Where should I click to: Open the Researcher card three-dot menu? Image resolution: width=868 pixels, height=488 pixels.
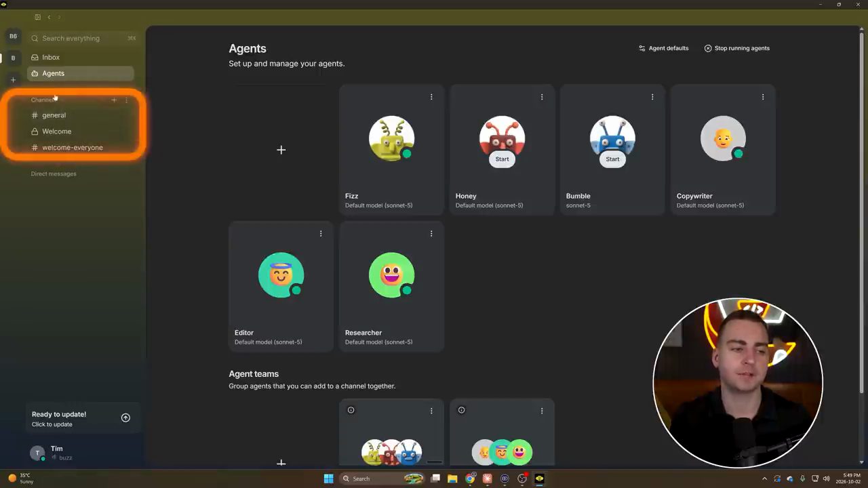pyautogui.click(x=431, y=234)
